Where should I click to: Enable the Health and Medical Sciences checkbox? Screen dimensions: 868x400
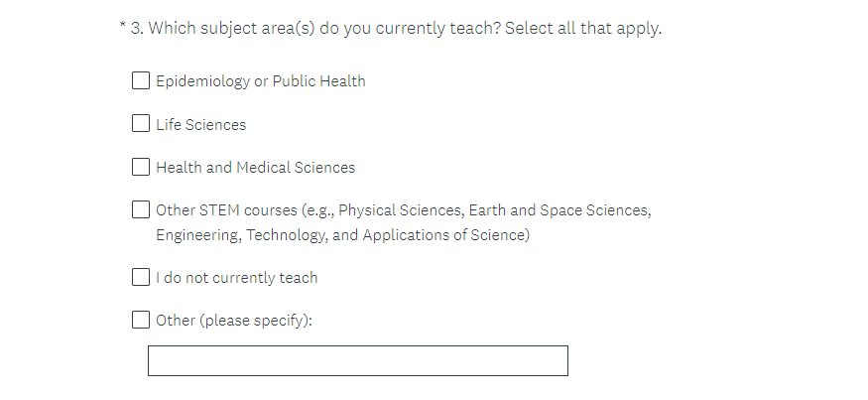[141, 167]
